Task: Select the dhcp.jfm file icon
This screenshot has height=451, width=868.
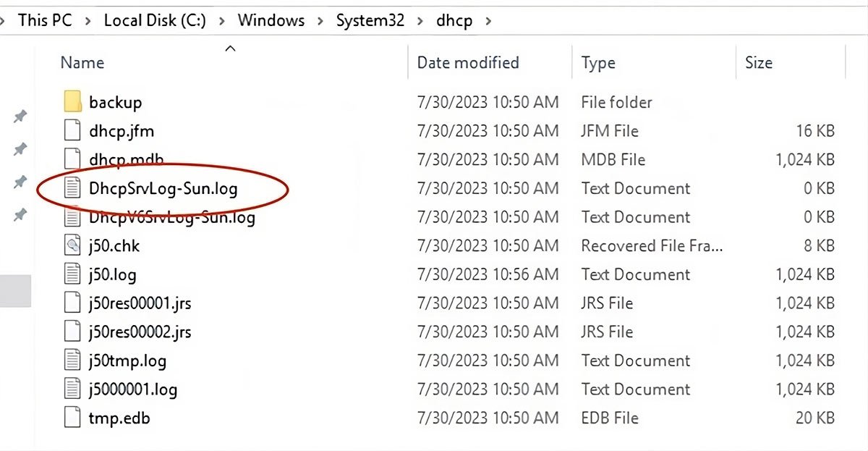Action: [x=72, y=131]
